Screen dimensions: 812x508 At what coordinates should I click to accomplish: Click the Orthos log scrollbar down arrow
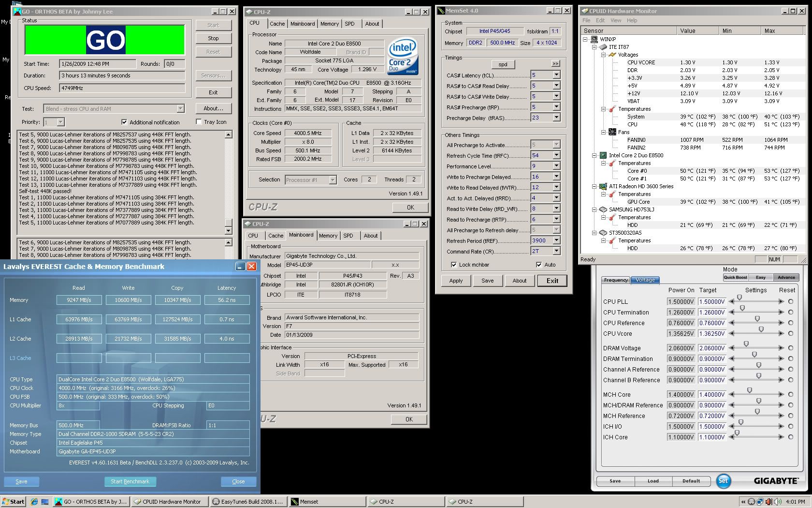point(229,231)
